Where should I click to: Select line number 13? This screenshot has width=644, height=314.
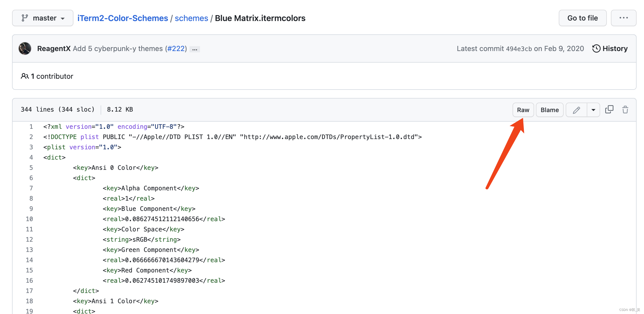tap(29, 250)
